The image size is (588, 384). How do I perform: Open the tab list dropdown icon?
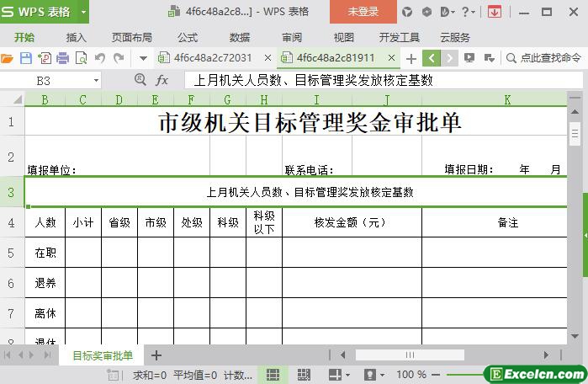coord(489,58)
